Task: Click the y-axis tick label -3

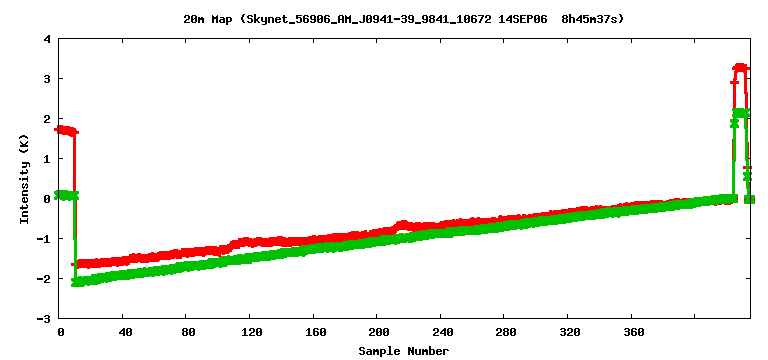Action: pyautogui.click(x=44, y=318)
